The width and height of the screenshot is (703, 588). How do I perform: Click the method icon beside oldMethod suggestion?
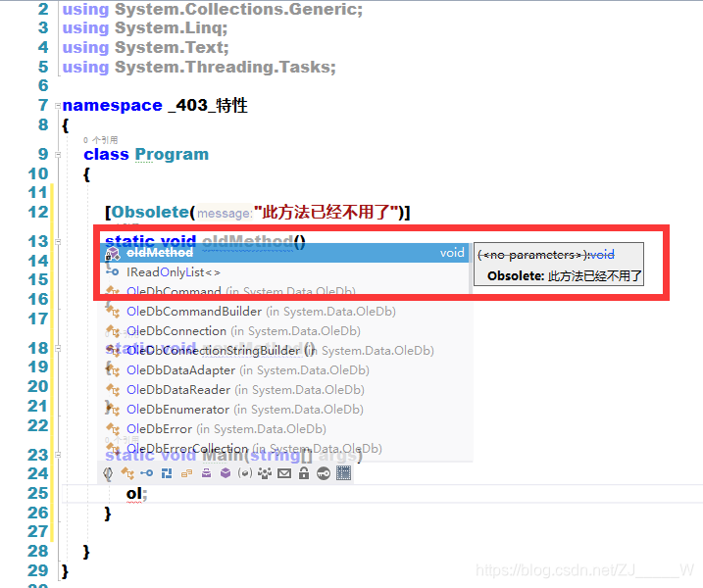(113, 254)
